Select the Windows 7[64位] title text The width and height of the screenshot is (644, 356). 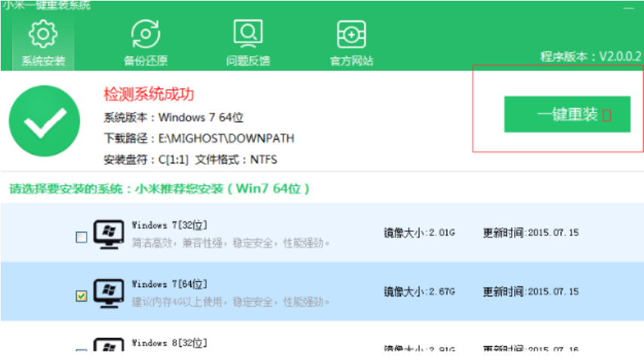pyautogui.click(x=170, y=284)
